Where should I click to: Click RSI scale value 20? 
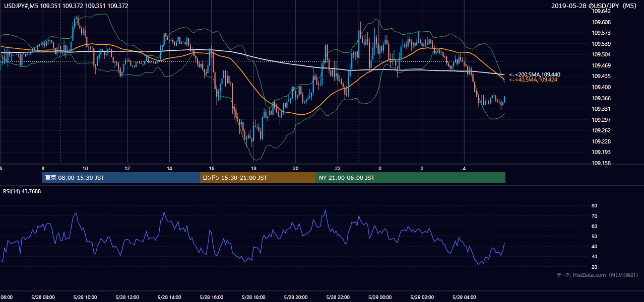pyautogui.click(x=595, y=267)
